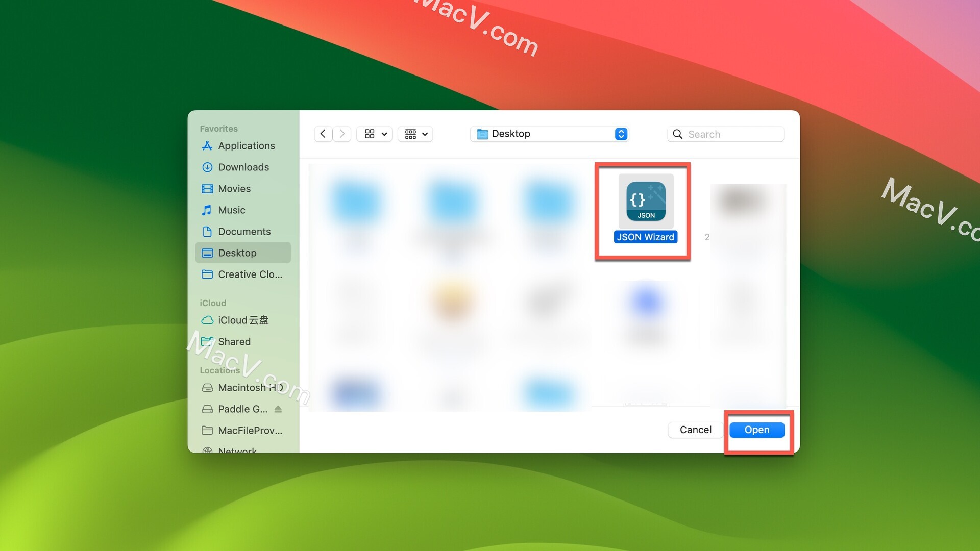Click the forward navigation arrow button

tap(342, 133)
